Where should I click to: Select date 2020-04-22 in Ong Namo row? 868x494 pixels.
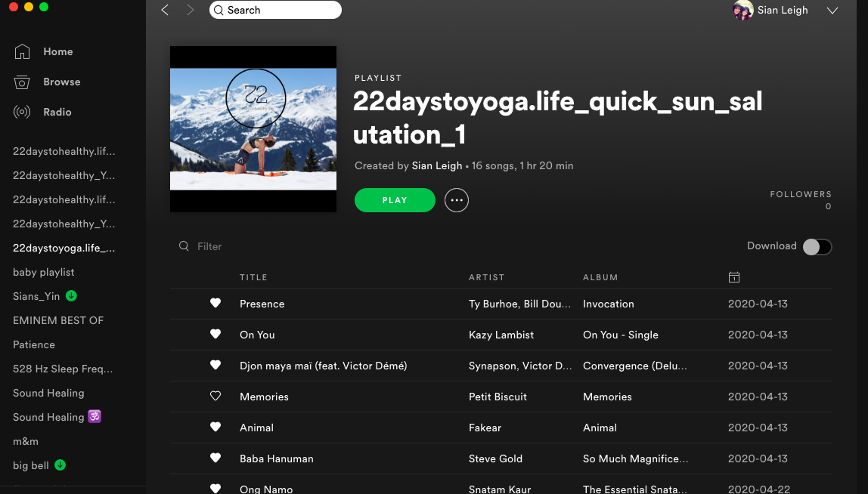[758, 489]
